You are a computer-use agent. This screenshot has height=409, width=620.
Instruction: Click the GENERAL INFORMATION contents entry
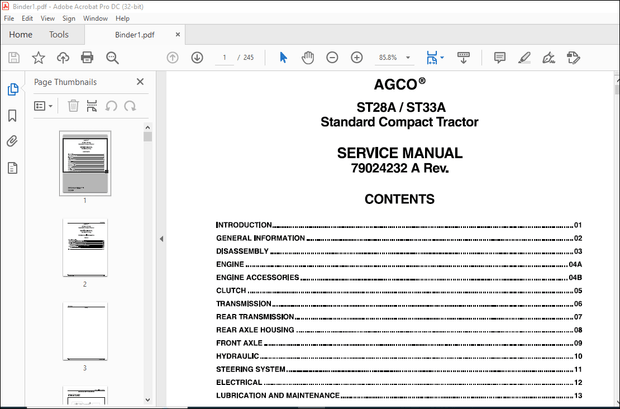coord(399,238)
